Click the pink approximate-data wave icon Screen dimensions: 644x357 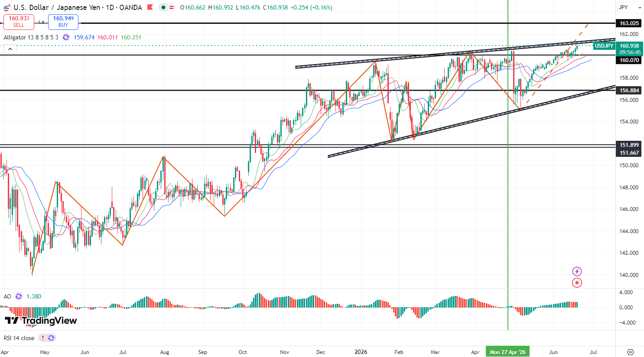pos(172,7)
